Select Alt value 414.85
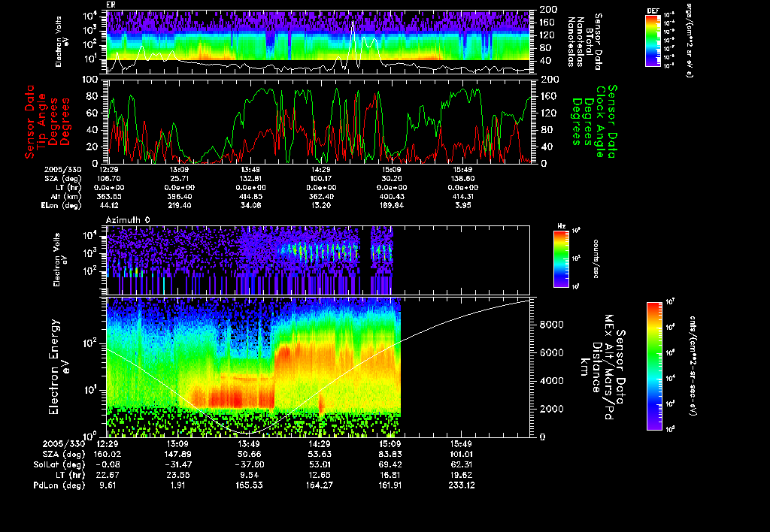Image resolution: width=770 pixels, height=532 pixels. (250, 196)
